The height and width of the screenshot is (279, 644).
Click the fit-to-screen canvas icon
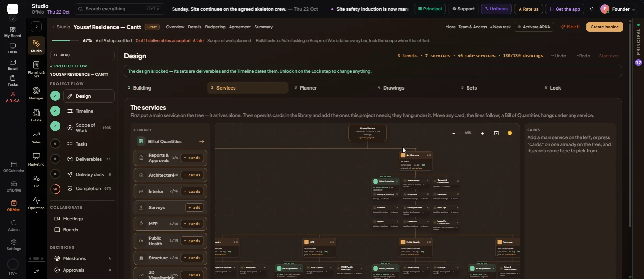tap(496, 133)
